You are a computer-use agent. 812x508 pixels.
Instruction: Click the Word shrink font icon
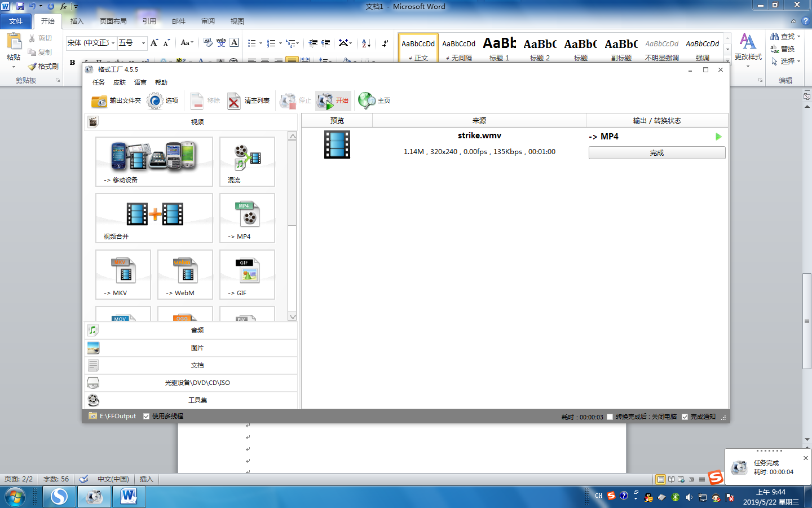[166, 43]
